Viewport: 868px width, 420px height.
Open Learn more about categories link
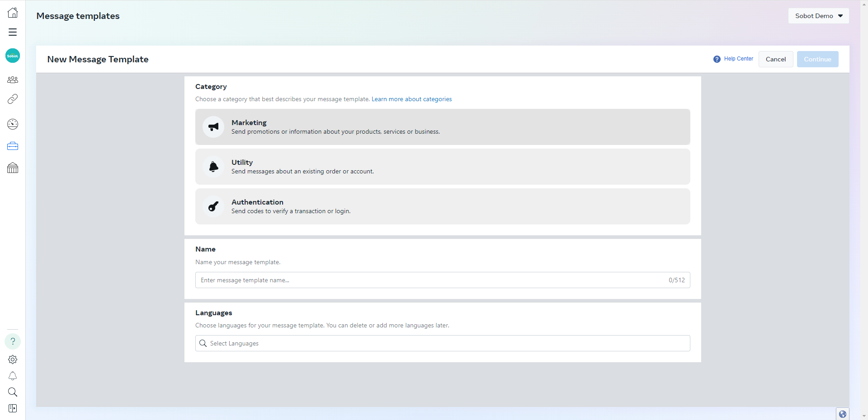tap(412, 99)
